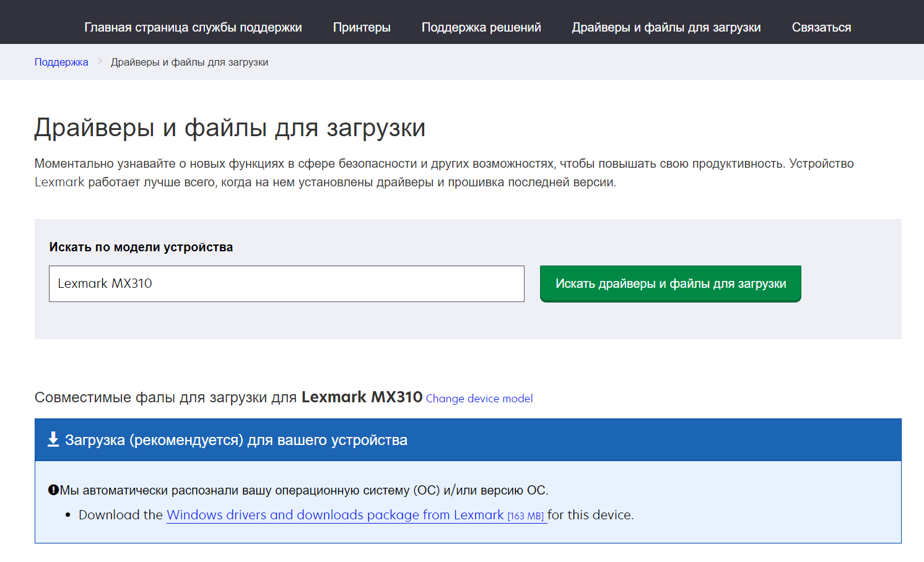Focus the device model search field
This screenshot has width=924, height=562.
coord(287,284)
